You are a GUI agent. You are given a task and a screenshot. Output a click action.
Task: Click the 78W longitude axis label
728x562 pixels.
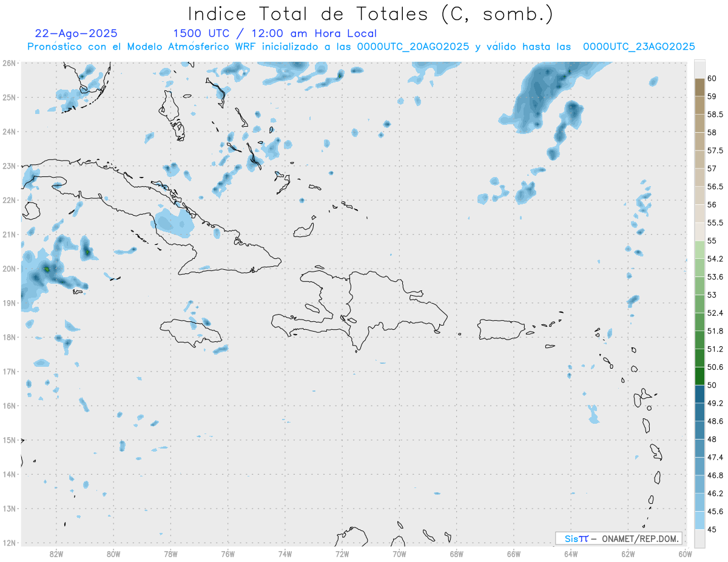coord(170,554)
